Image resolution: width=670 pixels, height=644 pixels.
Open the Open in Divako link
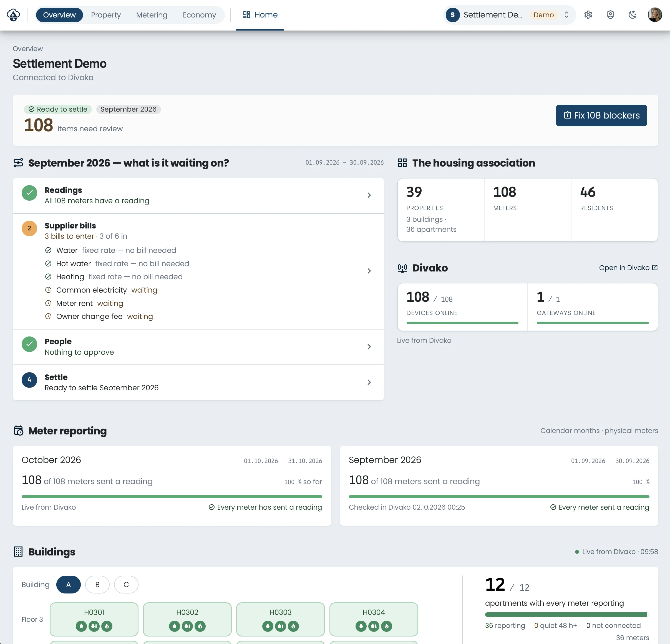pos(628,268)
